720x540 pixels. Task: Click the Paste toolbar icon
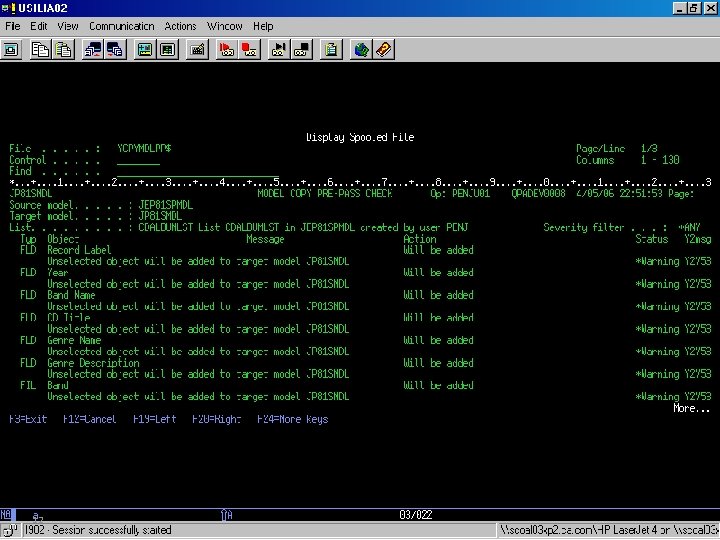click(x=63, y=50)
